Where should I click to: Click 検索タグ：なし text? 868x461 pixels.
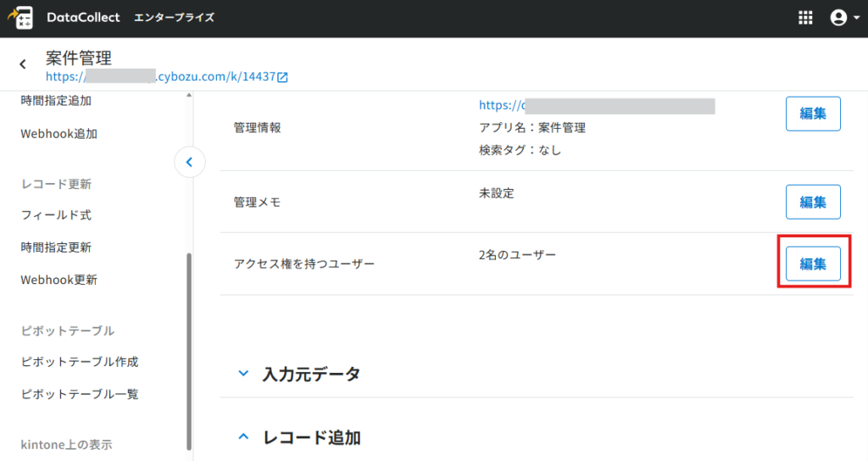pos(520,150)
